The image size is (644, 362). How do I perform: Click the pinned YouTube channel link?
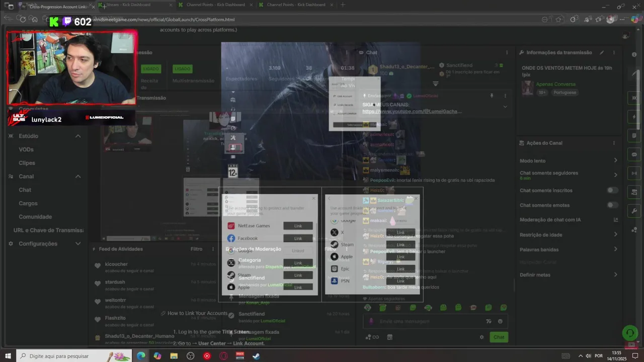(412, 111)
